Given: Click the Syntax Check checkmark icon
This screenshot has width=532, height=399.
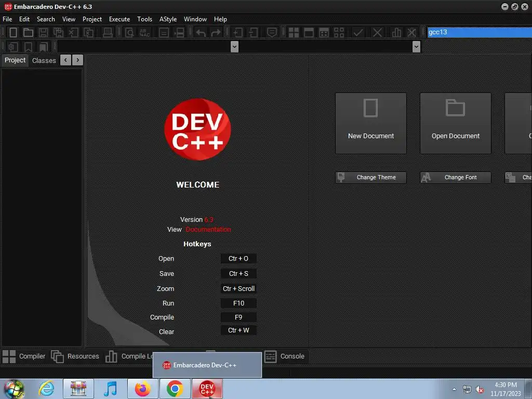Looking at the screenshot, I should [358, 33].
